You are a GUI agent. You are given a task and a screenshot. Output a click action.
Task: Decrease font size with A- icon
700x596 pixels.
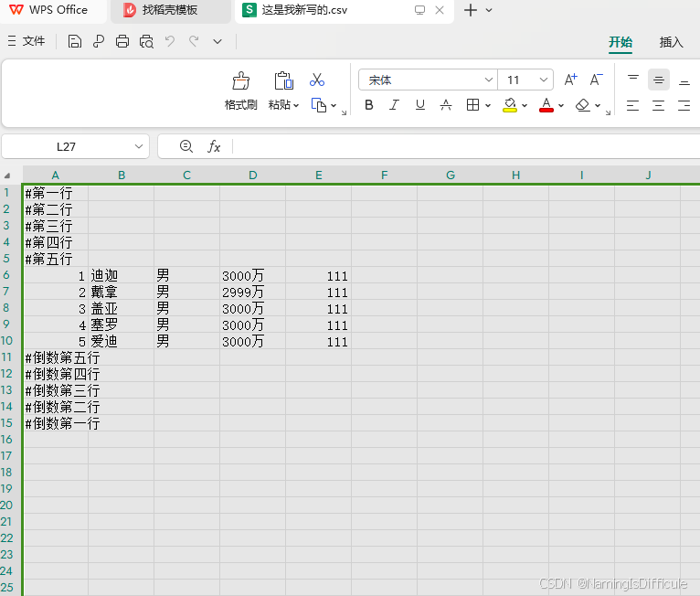596,80
